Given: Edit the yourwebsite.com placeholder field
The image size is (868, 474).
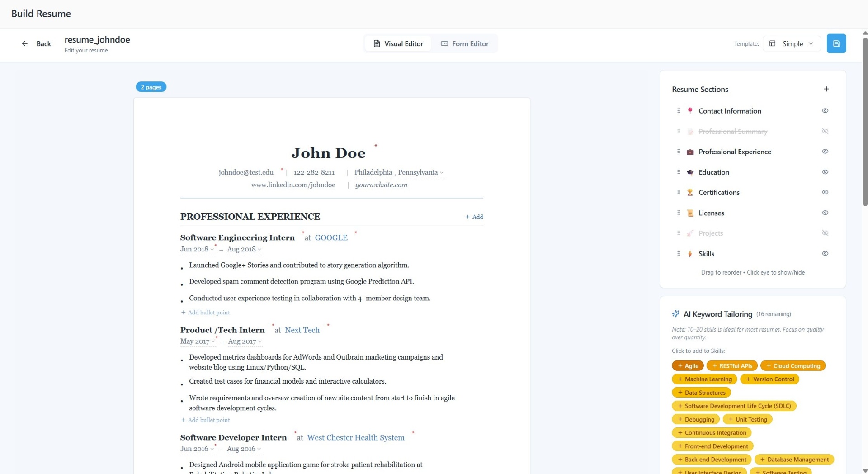Looking at the screenshot, I should point(381,185).
